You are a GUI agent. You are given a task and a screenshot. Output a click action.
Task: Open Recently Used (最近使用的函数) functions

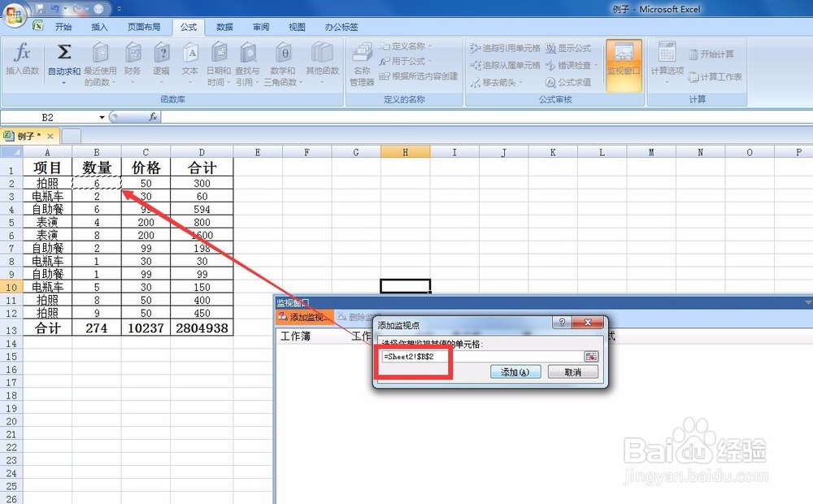coord(100,64)
